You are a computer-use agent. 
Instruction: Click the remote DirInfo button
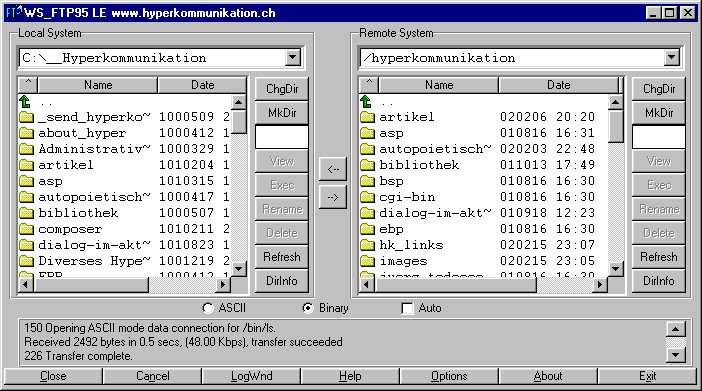[659, 281]
